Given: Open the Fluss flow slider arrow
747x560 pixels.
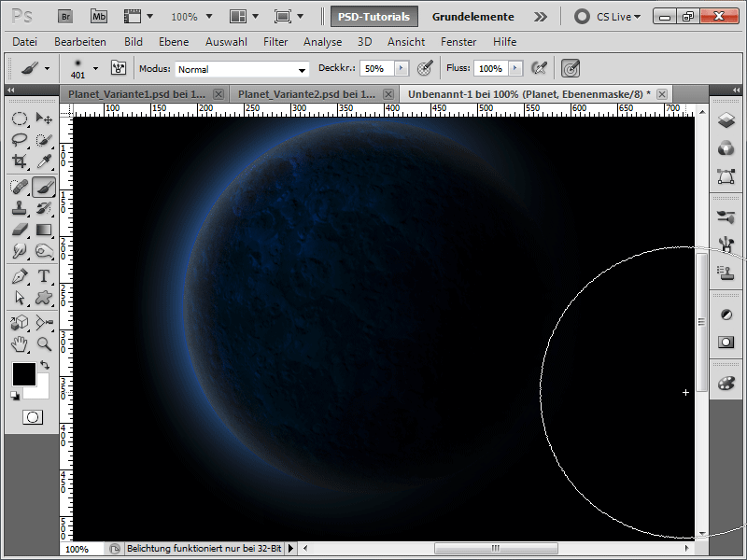Looking at the screenshot, I should point(515,68).
